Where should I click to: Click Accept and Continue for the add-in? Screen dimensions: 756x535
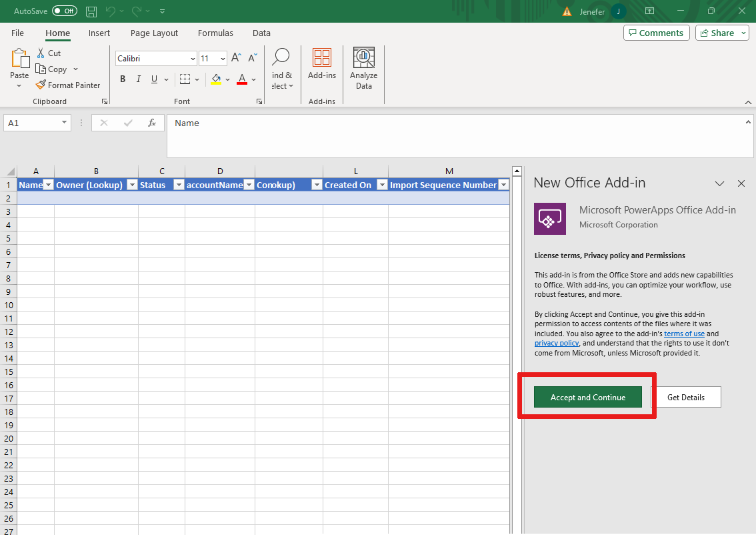pos(587,397)
